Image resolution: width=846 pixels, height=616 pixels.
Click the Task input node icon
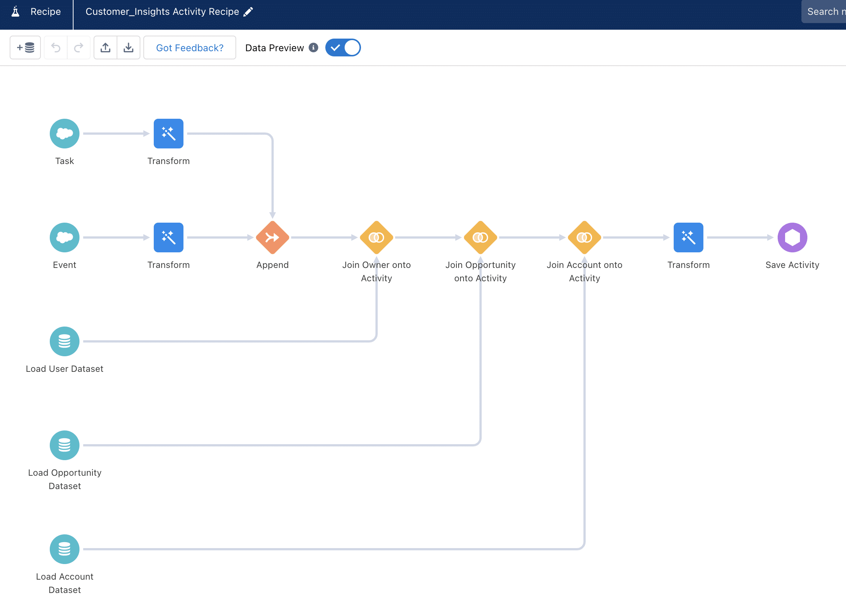click(65, 134)
